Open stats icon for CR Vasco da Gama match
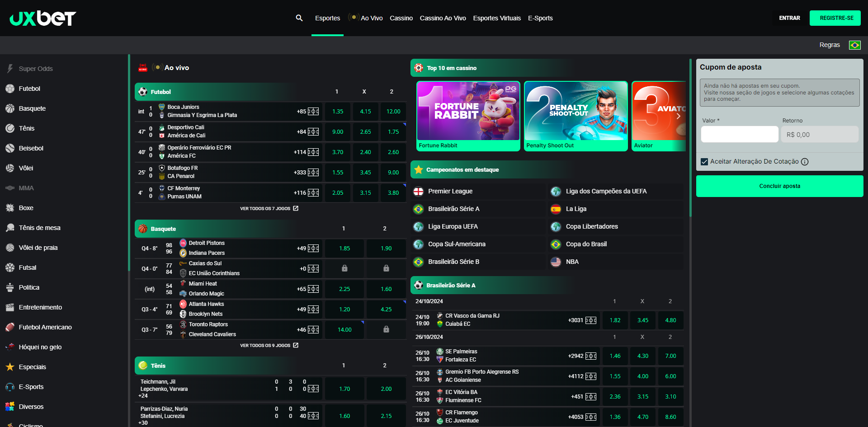This screenshot has width=868, height=427. tap(591, 320)
